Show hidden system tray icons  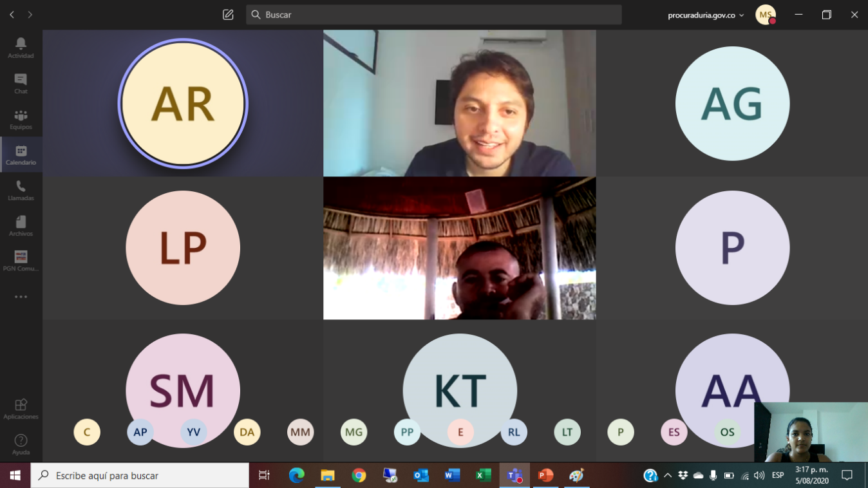pos(668,476)
